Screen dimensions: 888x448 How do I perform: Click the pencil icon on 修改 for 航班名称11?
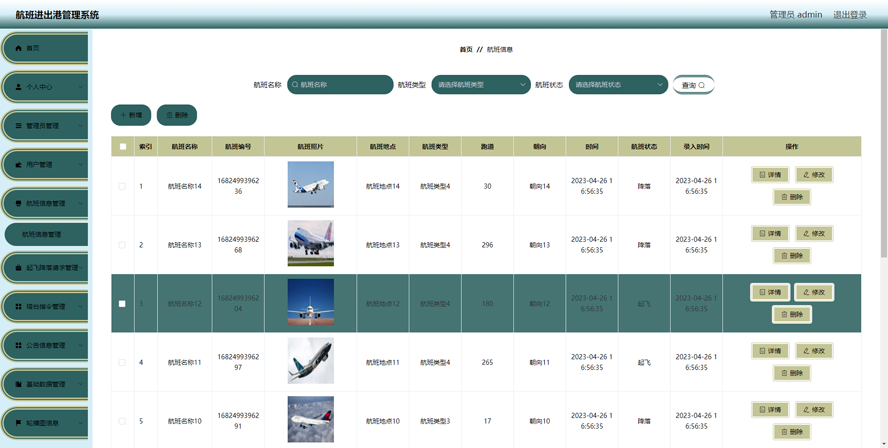click(x=806, y=351)
